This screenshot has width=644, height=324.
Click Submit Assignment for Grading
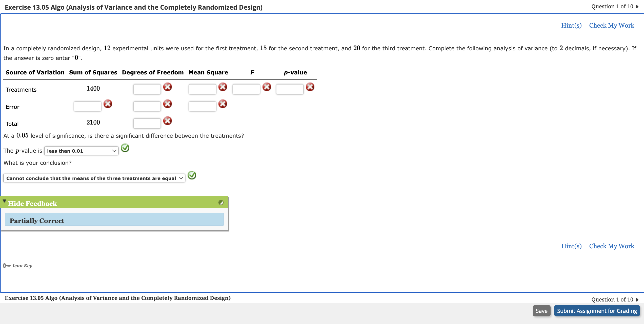(597, 311)
